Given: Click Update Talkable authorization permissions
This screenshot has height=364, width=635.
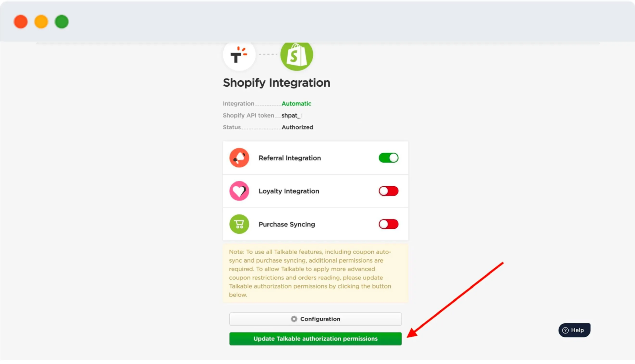Looking at the screenshot, I should coord(315,339).
